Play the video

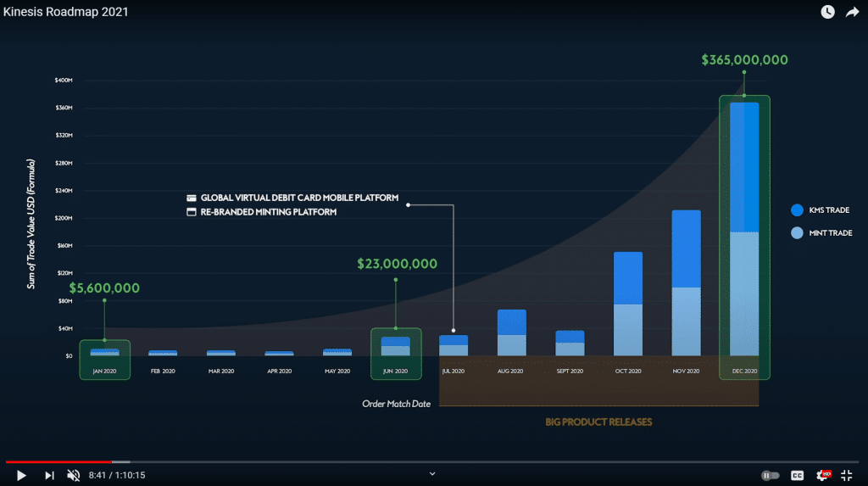(21, 476)
